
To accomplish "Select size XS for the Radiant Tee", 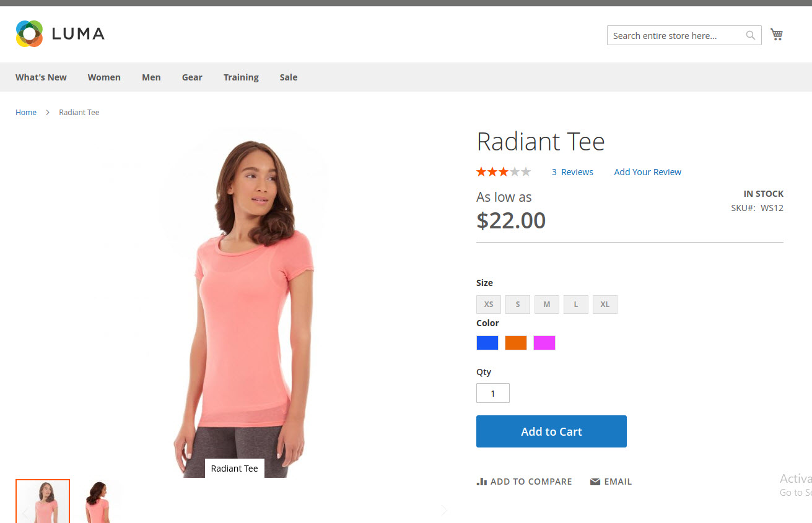I will tap(488, 304).
